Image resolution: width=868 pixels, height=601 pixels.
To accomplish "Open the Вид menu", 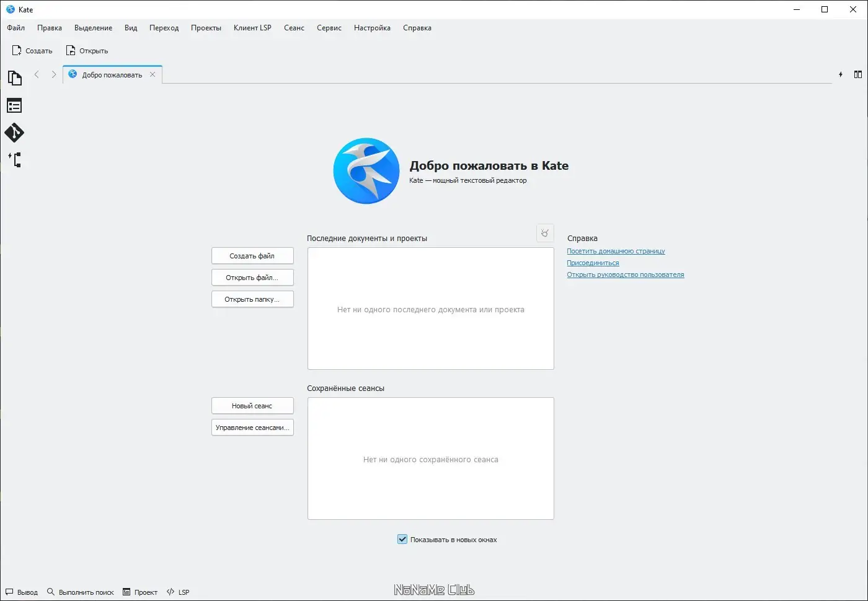I will [x=131, y=28].
